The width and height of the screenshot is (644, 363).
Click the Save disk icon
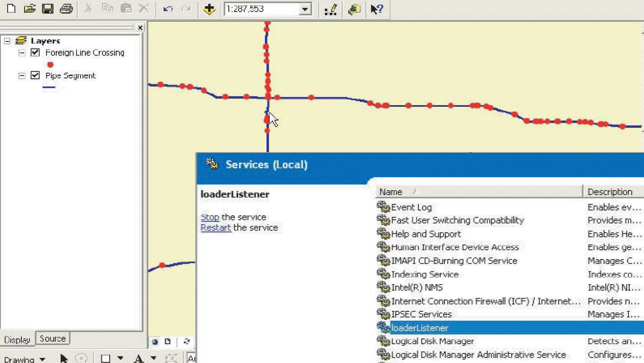(48, 9)
